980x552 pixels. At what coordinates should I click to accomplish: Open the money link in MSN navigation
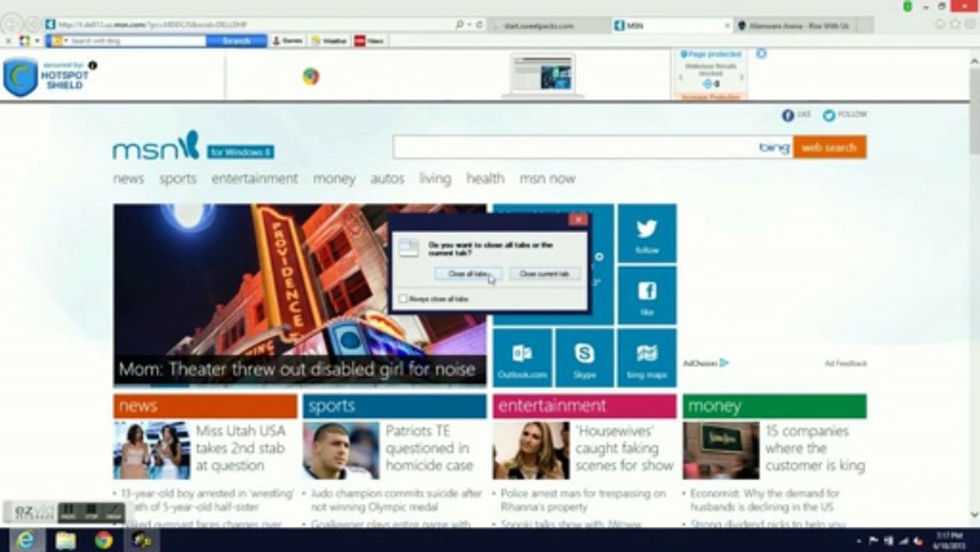(334, 179)
